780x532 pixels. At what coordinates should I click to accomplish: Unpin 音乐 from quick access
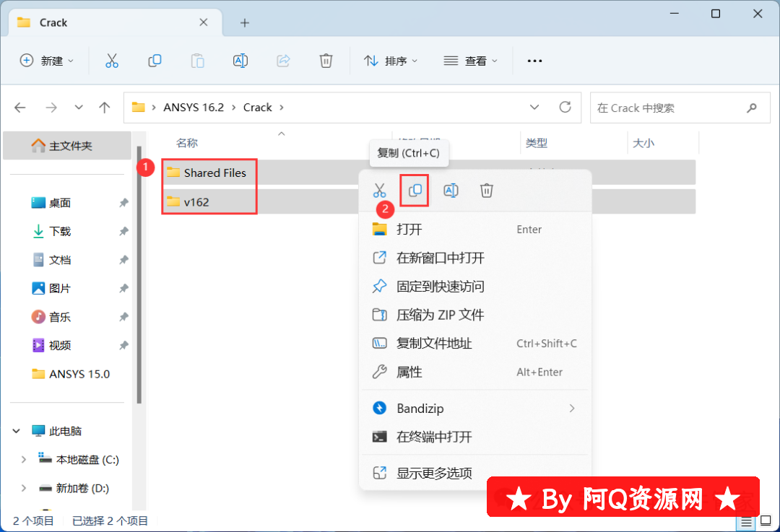pos(123,317)
